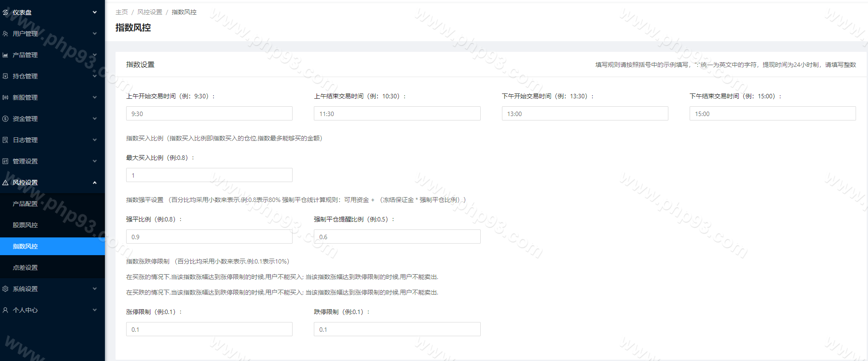Click the icon beside 新股管理
This screenshot has width=868, height=361.
(5, 97)
